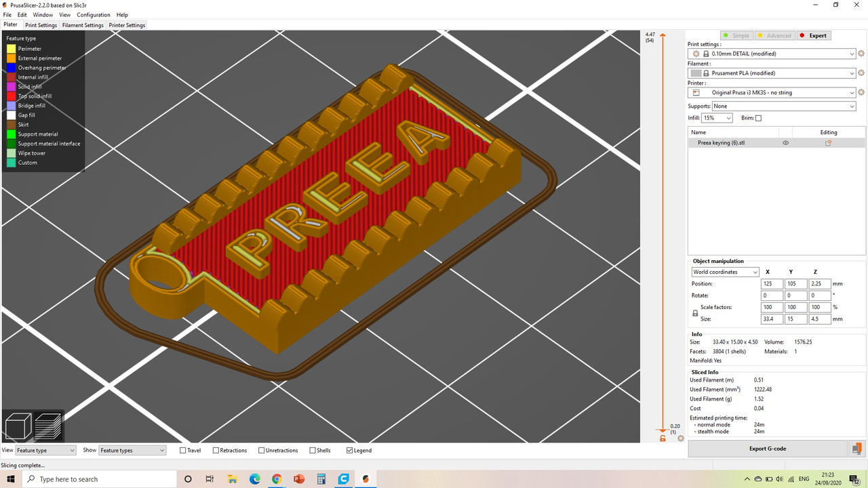The image size is (868, 488).
Task: Uncheck the Legend checkbox
Action: 349,450
